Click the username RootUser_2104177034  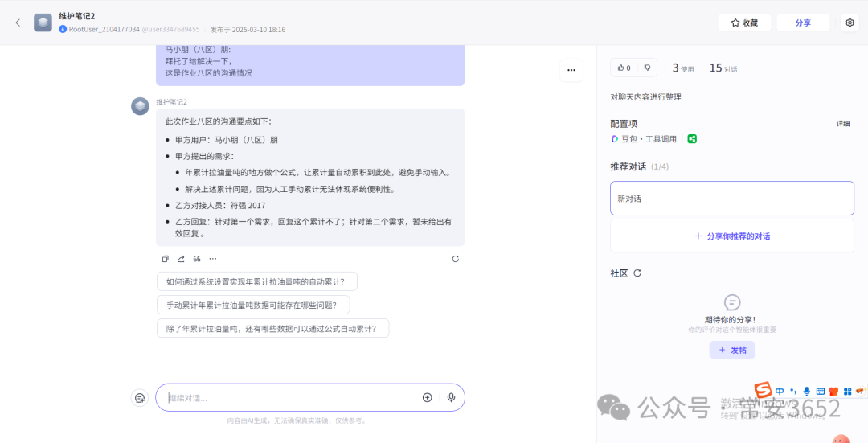coord(104,30)
